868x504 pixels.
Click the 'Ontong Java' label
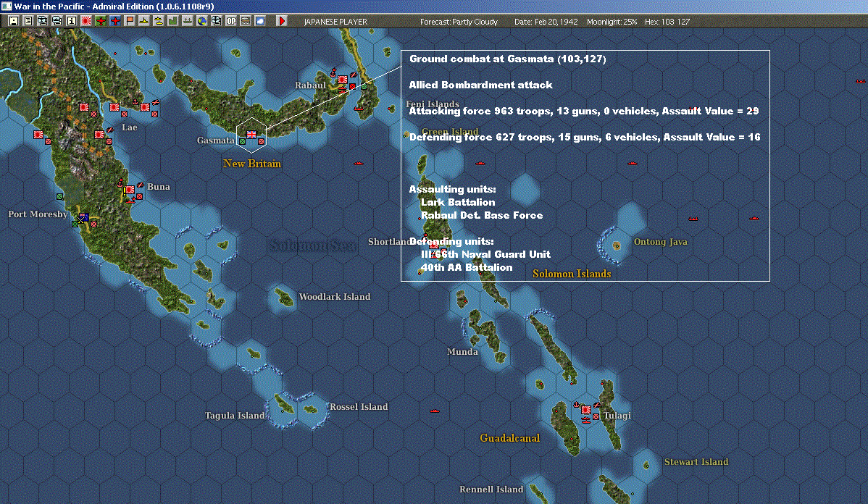click(660, 242)
